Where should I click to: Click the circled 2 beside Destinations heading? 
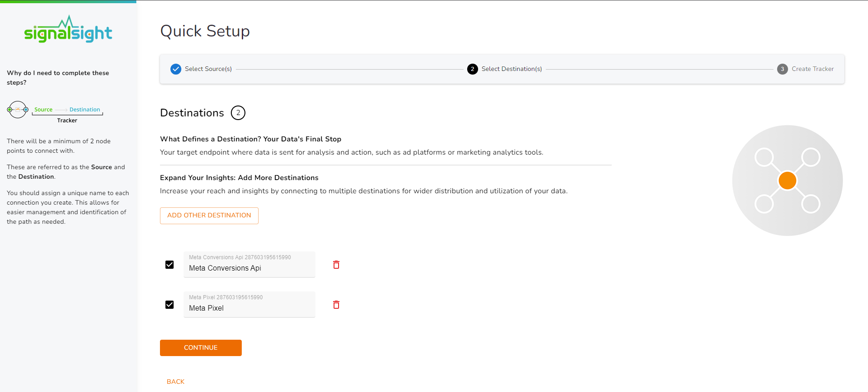point(238,113)
